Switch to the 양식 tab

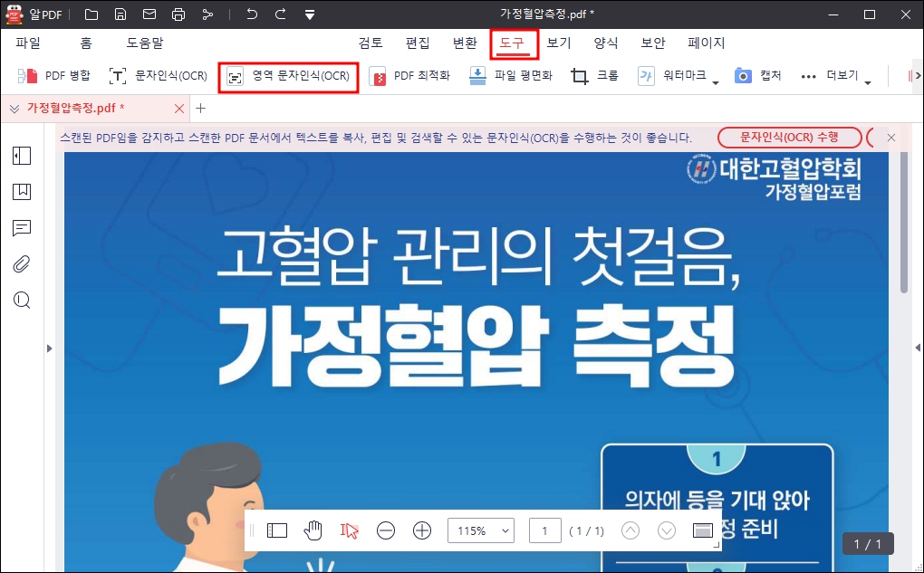click(x=606, y=43)
